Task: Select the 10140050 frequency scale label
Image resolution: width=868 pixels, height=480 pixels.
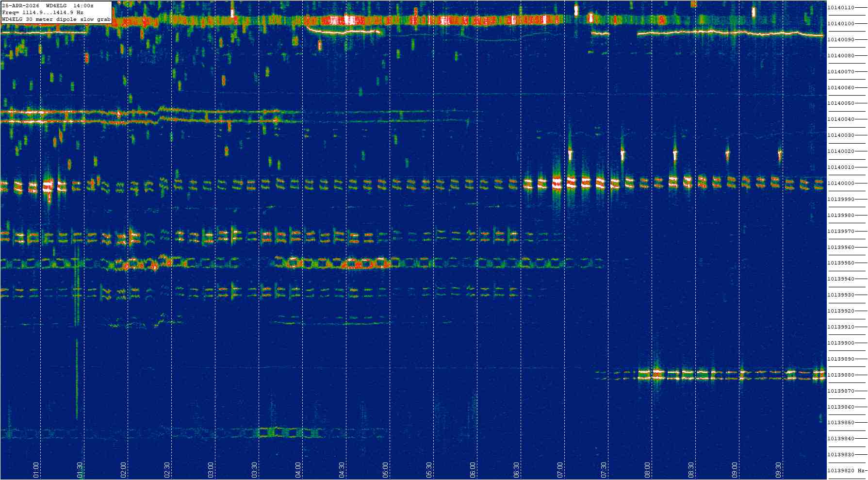Action: 841,103
